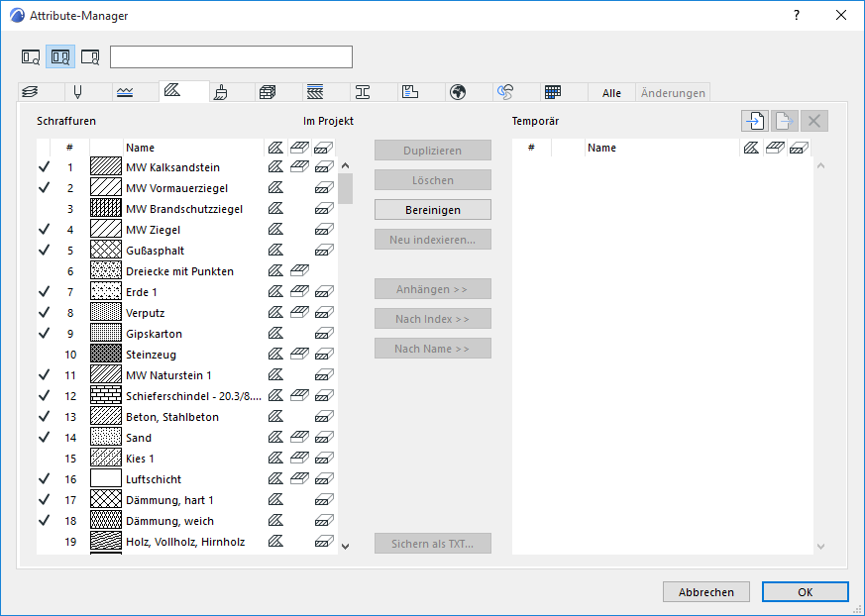Click the import attributes file icon
Viewport: 865px width, 616px height.
click(755, 121)
